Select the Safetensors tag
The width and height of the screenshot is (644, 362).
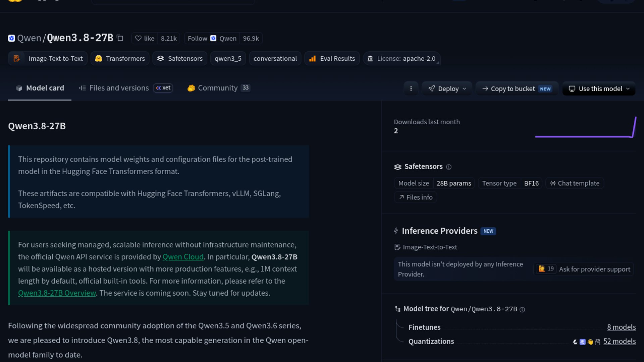coord(180,59)
